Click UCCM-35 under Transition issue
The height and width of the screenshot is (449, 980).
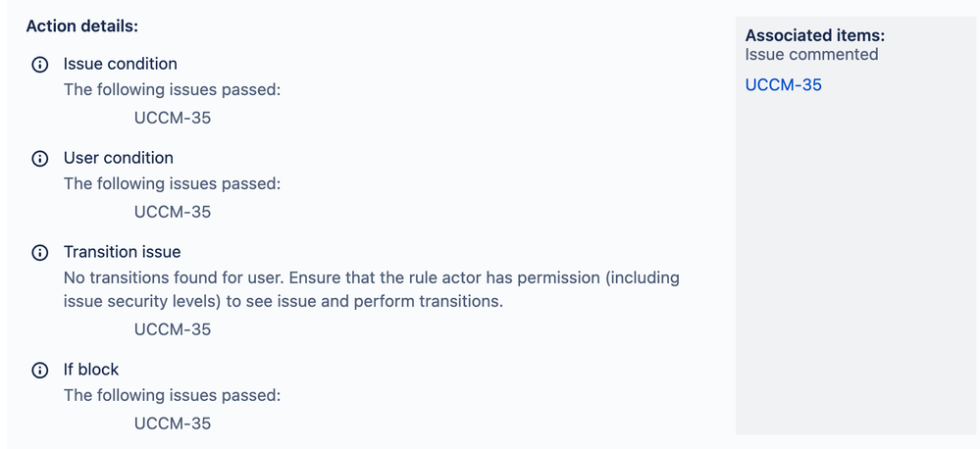coord(172,329)
